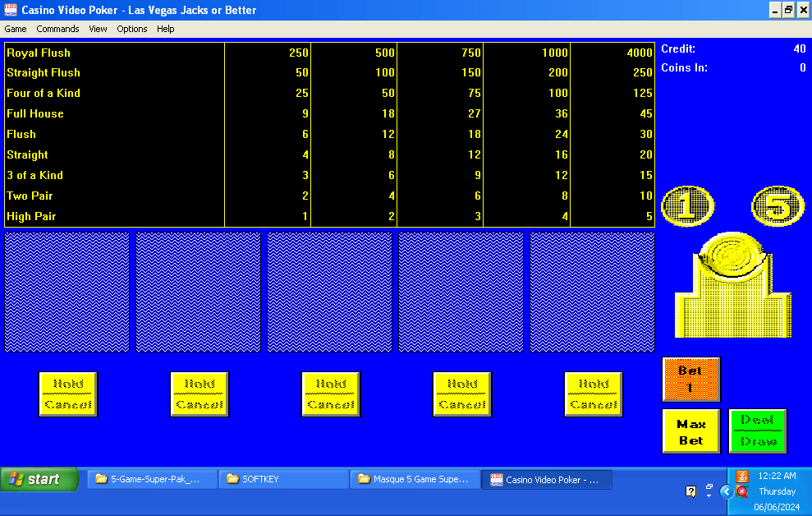This screenshot has height=516, width=812.
Task: Click the Coins In: label
Action: pyautogui.click(x=684, y=68)
